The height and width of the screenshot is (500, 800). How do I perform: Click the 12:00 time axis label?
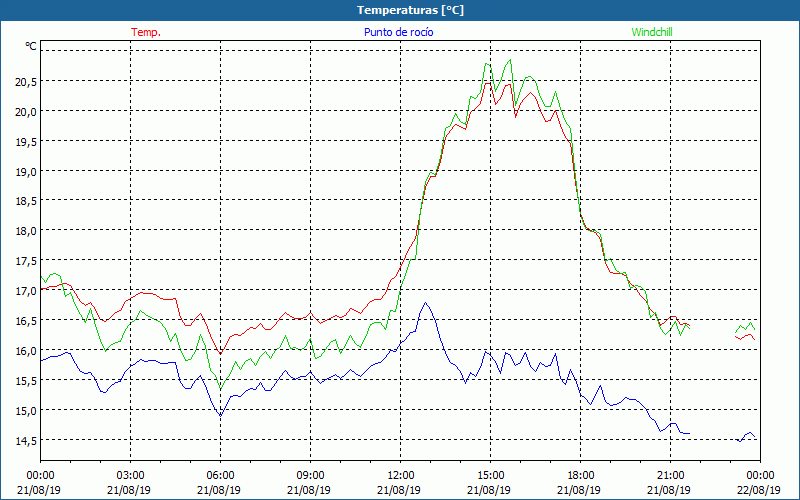401,475
